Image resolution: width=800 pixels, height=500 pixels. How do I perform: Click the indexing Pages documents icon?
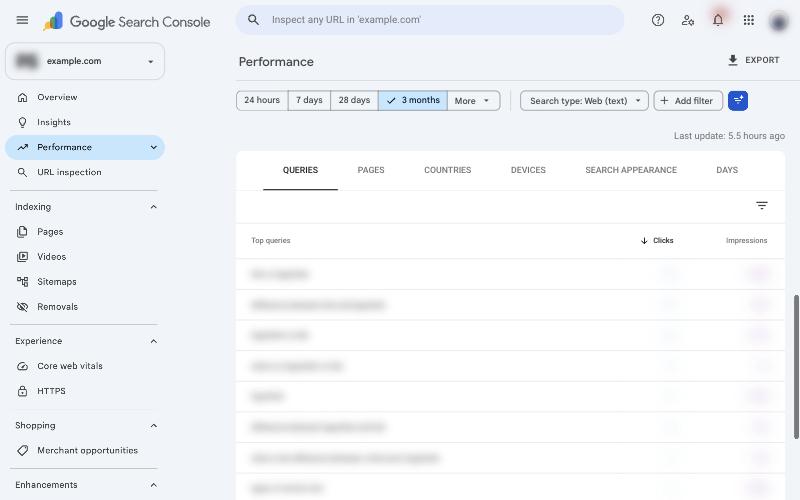[x=22, y=232]
